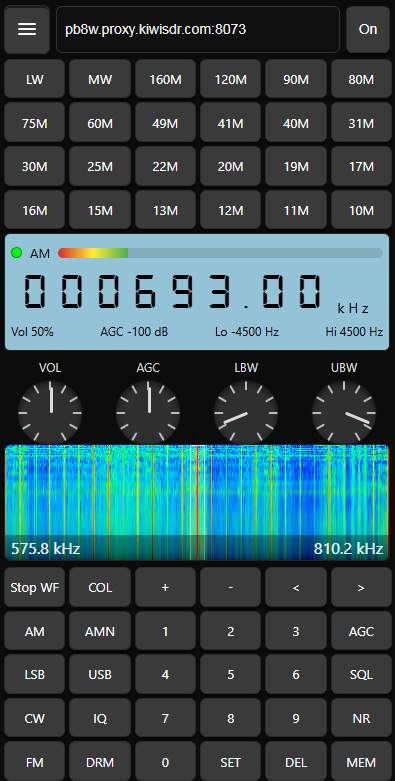Viewport: 395px width, 781px height.
Task: Stop the waterfall with Stop WF
Action: (x=35, y=587)
